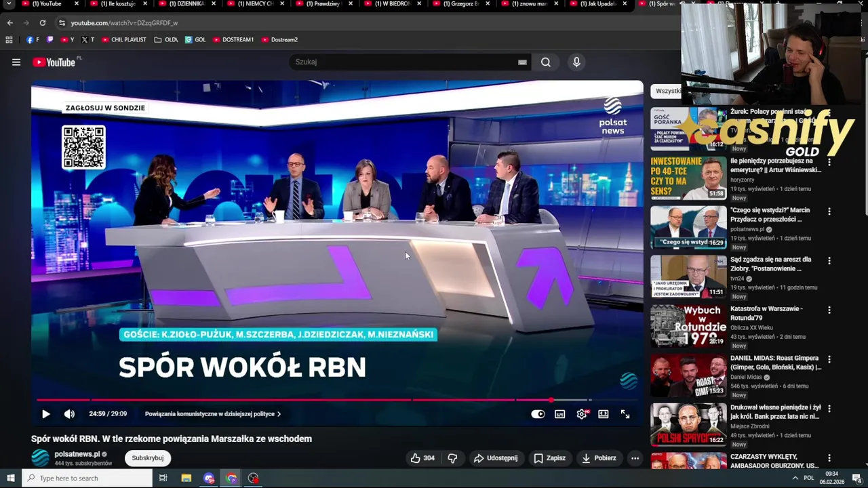Open options menu for 'Katastrofa w Warszawie' video
The width and height of the screenshot is (868, 488).
pos(829,310)
